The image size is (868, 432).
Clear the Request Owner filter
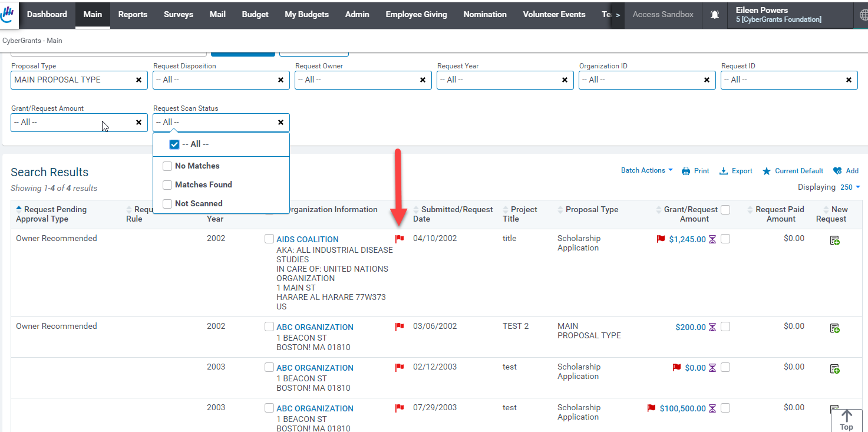tap(423, 80)
